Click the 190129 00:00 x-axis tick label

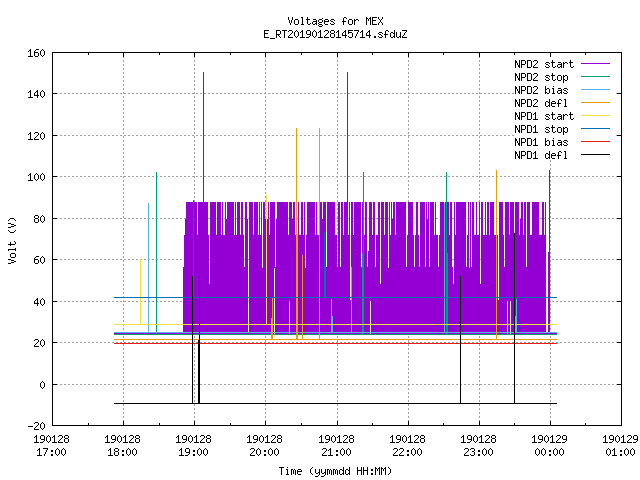click(x=549, y=446)
